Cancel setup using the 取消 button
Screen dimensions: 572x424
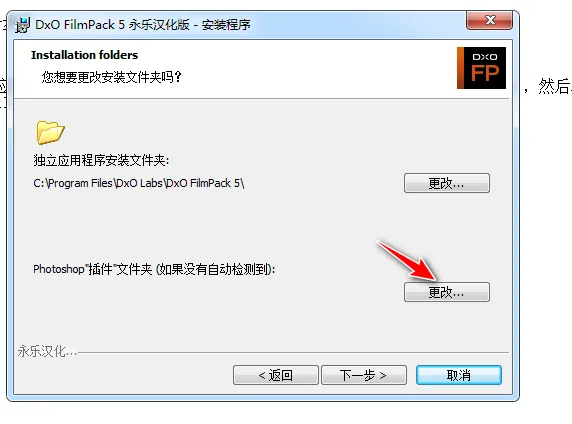[x=459, y=375]
